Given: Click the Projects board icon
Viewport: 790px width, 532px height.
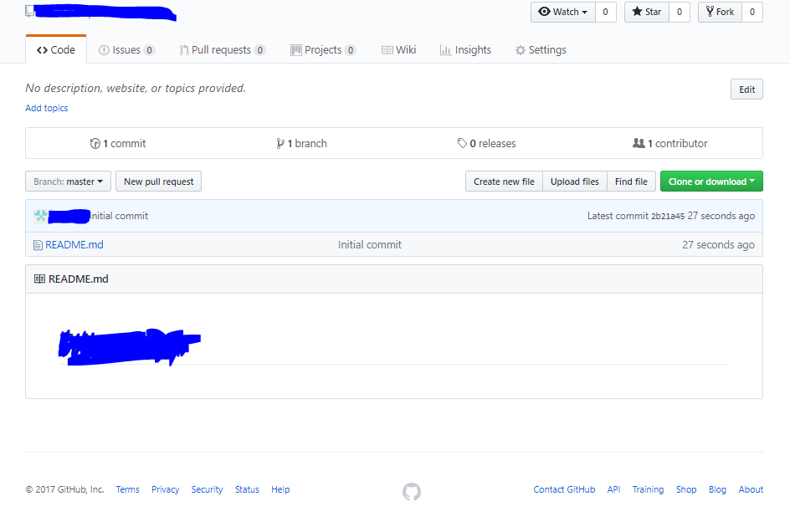Looking at the screenshot, I should click(x=296, y=50).
